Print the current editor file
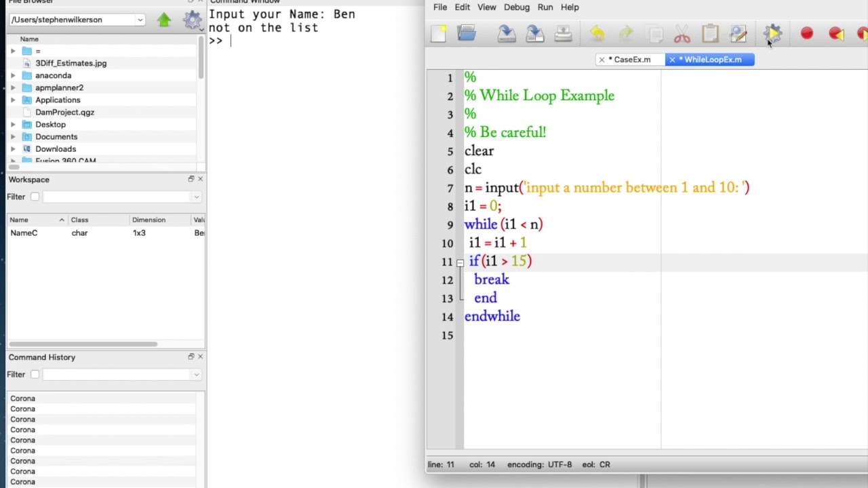 563,33
